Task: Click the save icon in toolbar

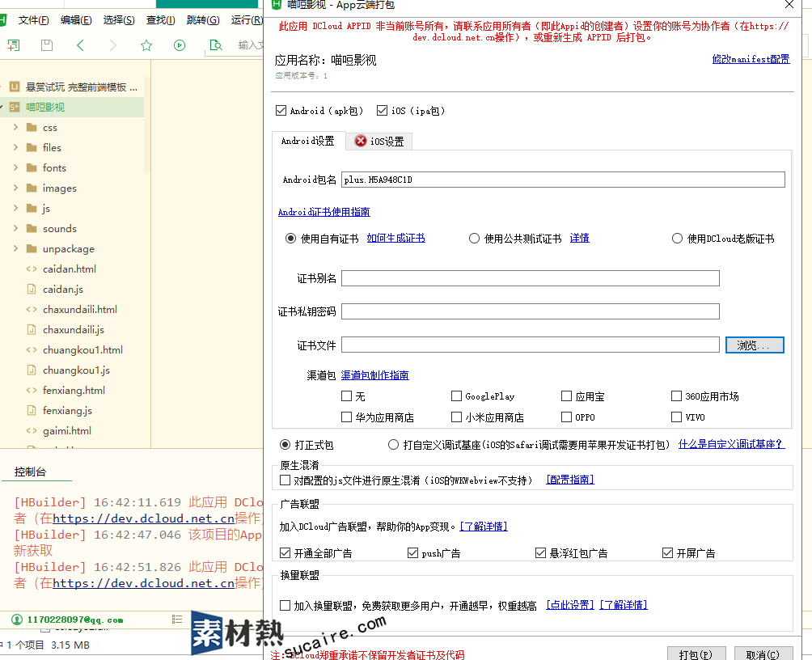Action: coord(47,45)
